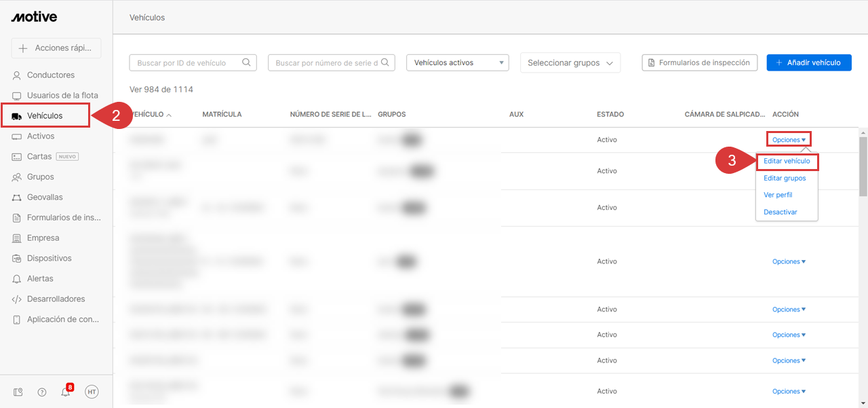Select Ver perfil in the options menu
Image resolution: width=868 pixels, height=408 pixels.
[778, 196]
